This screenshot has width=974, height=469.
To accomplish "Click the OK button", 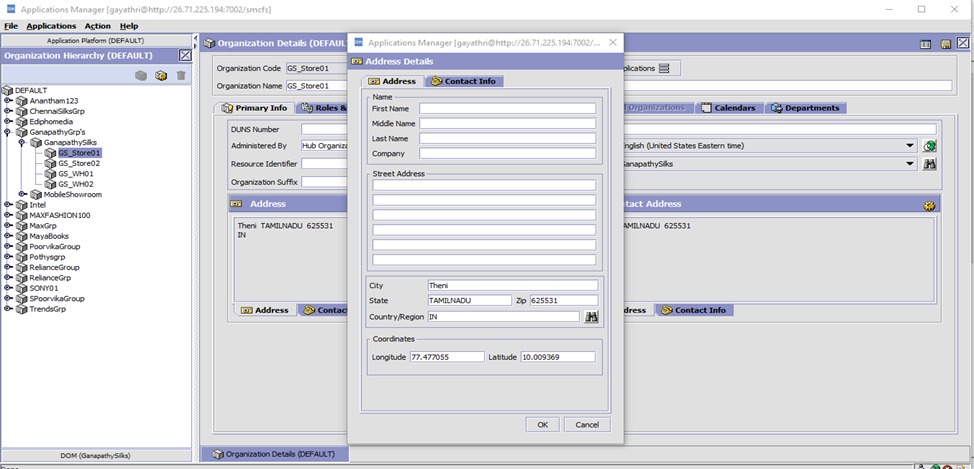I will pos(542,424).
